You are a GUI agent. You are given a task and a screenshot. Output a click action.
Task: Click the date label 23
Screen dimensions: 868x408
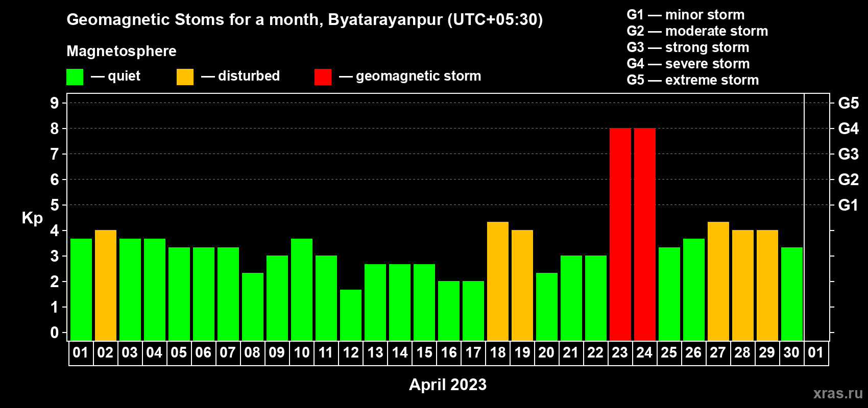pyautogui.click(x=620, y=352)
